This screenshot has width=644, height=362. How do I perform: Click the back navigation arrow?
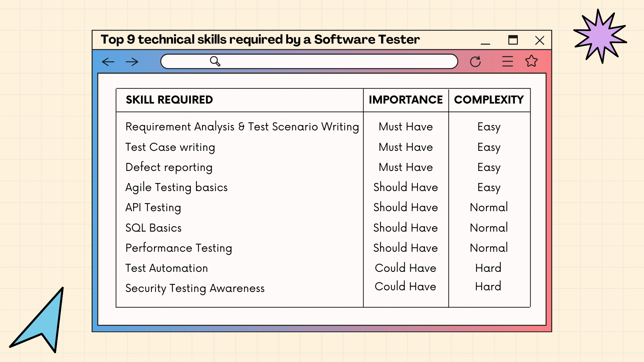tap(108, 61)
